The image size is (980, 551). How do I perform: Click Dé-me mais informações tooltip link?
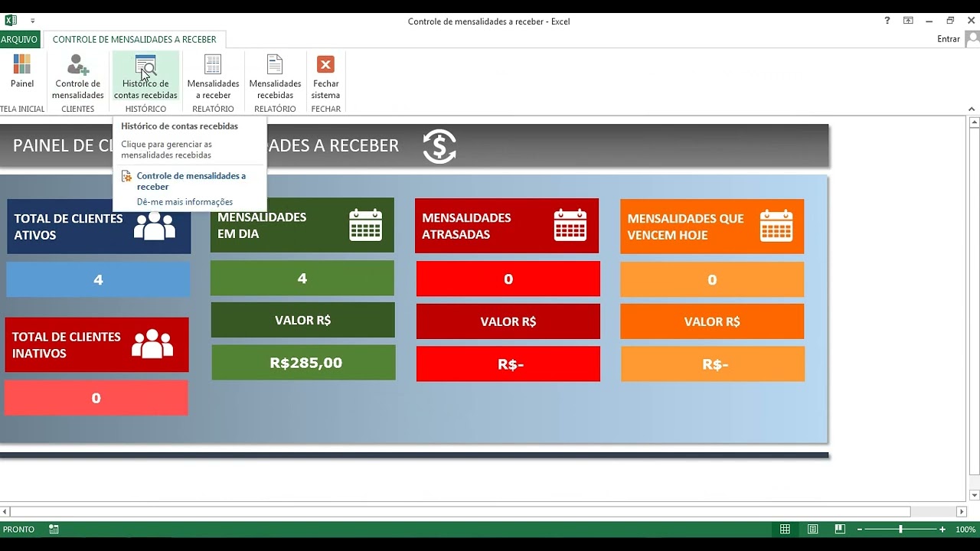point(185,202)
